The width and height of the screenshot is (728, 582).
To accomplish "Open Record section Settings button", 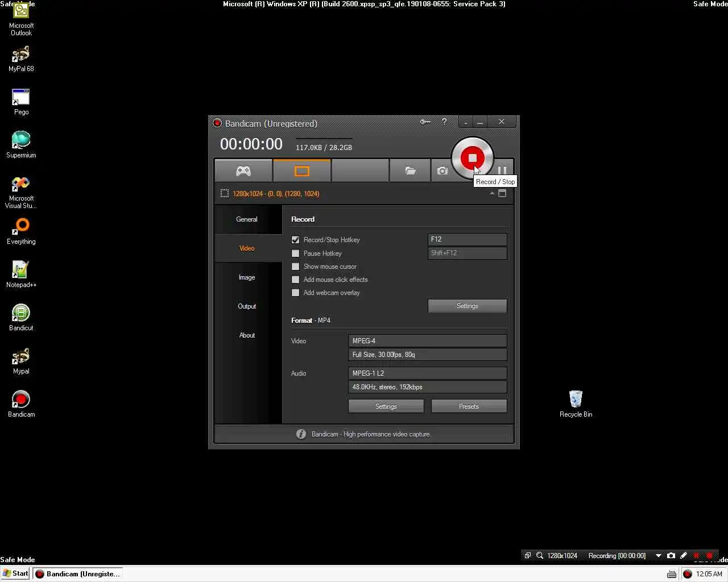I will [x=467, y=306].
